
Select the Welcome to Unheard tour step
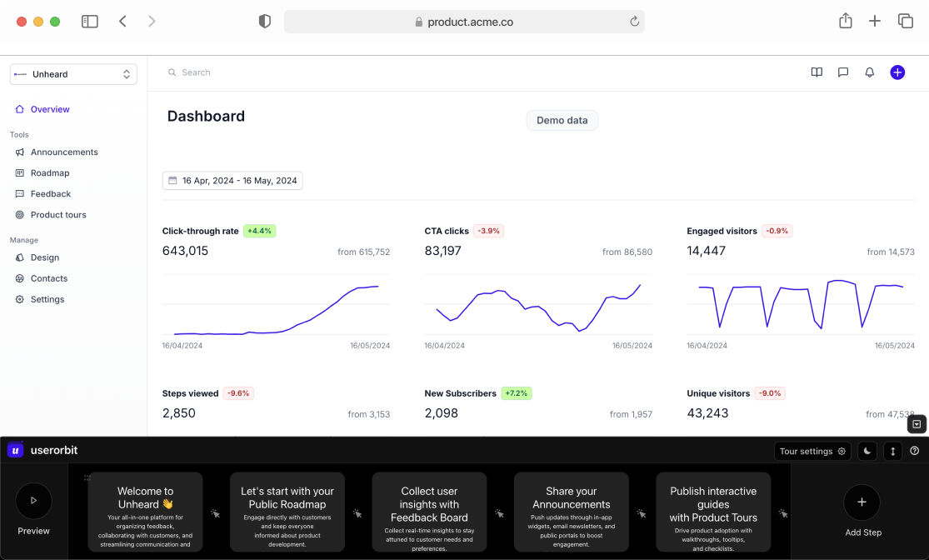coord(145,512)
